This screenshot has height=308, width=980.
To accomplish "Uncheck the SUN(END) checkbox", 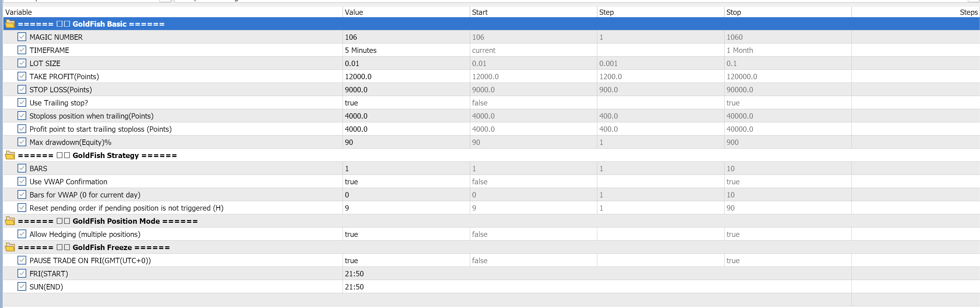I will [x=22, y=287].
